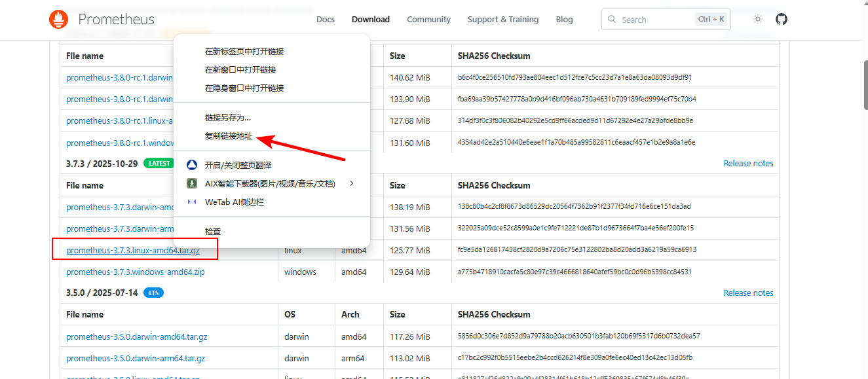The image size is (868, 379).
Task: Click the 113.02 MiB size cell
Action: (x=410, y=359)
